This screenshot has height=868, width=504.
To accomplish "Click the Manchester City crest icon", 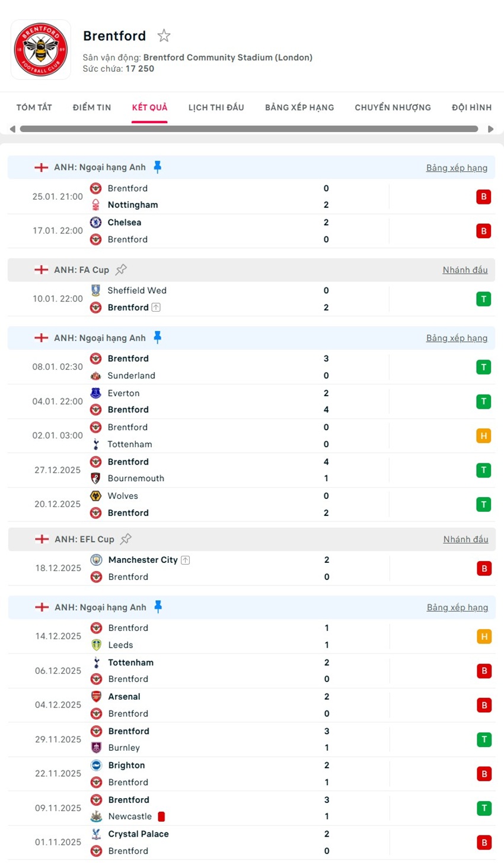I will [x=96, y=559].
